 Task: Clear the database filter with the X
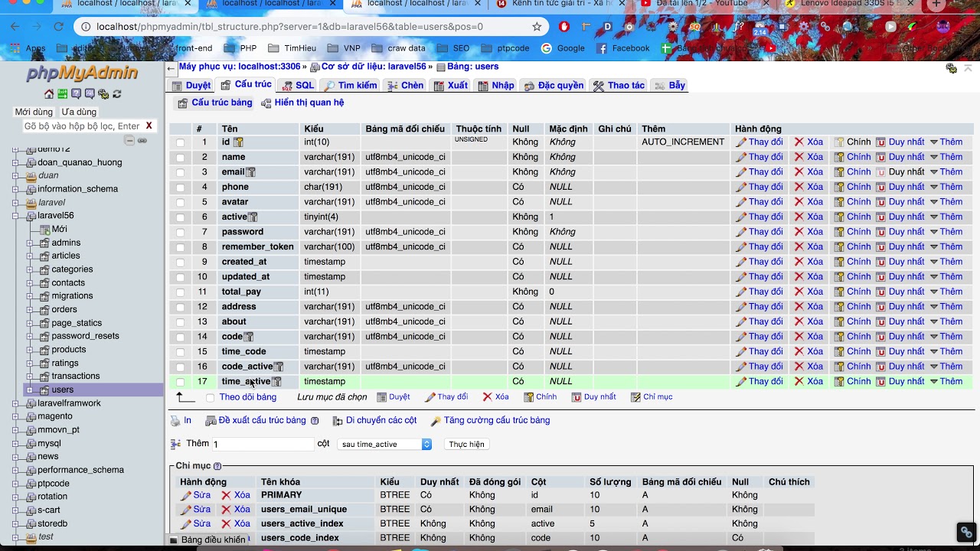coord(149,126)
